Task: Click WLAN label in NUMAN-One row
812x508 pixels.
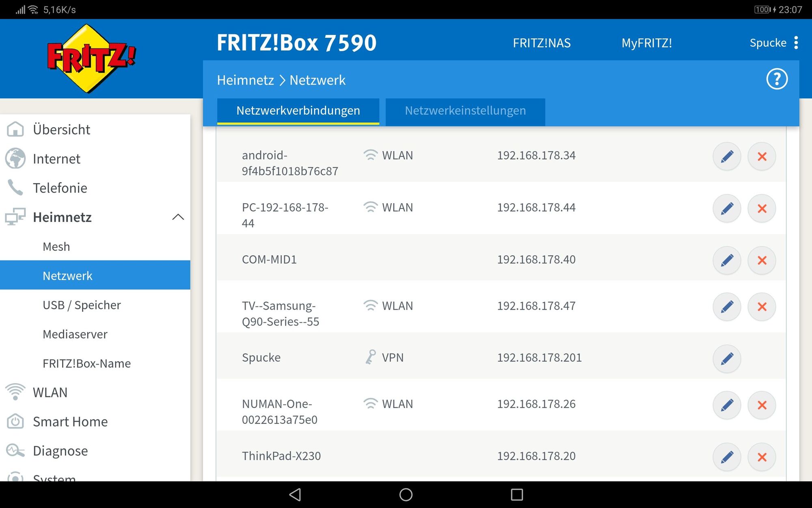Action: coord(397,404)
